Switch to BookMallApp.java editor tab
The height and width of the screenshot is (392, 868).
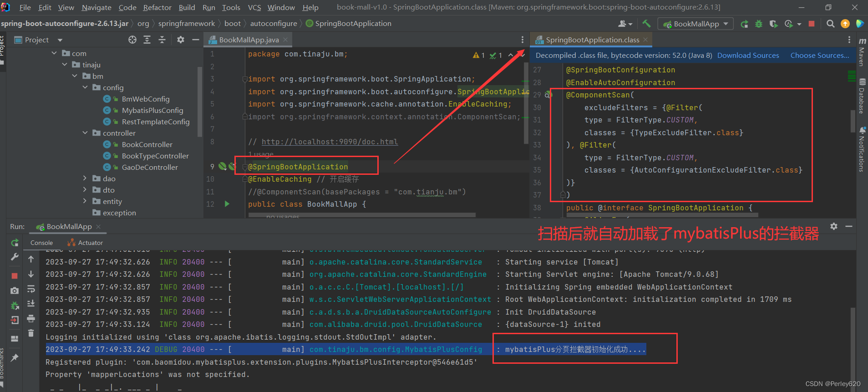(x=249, y=40)
